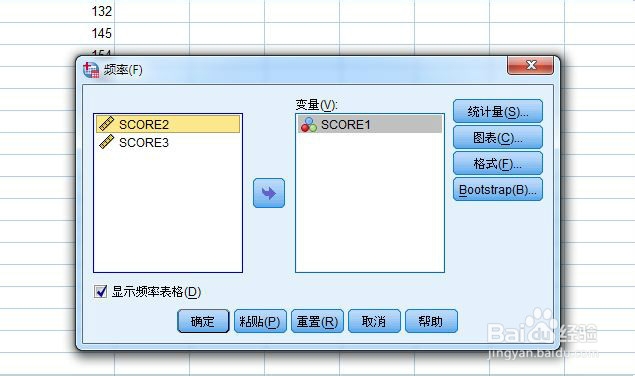The width and height of the screenshot is (635, 376).
Task: Cancel the dialog with 取消
Action: coord(374,321)
